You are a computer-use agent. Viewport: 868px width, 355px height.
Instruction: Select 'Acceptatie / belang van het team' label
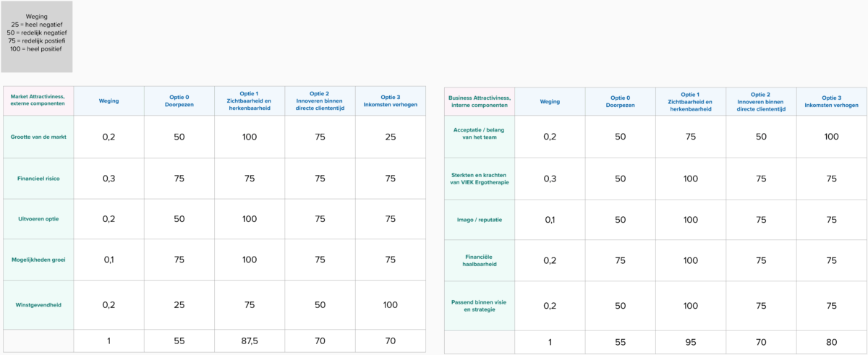tap(480, 137)
